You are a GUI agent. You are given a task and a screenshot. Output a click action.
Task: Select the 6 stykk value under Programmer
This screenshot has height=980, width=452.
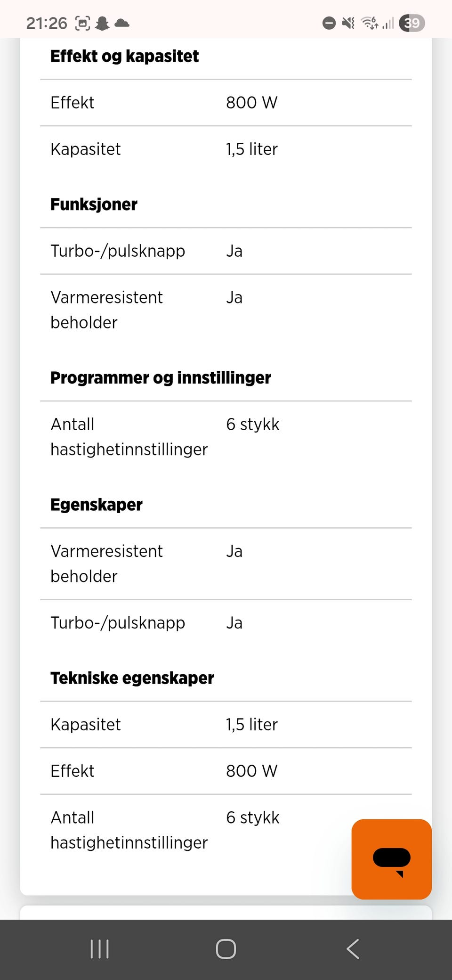(x=253, y=424)
